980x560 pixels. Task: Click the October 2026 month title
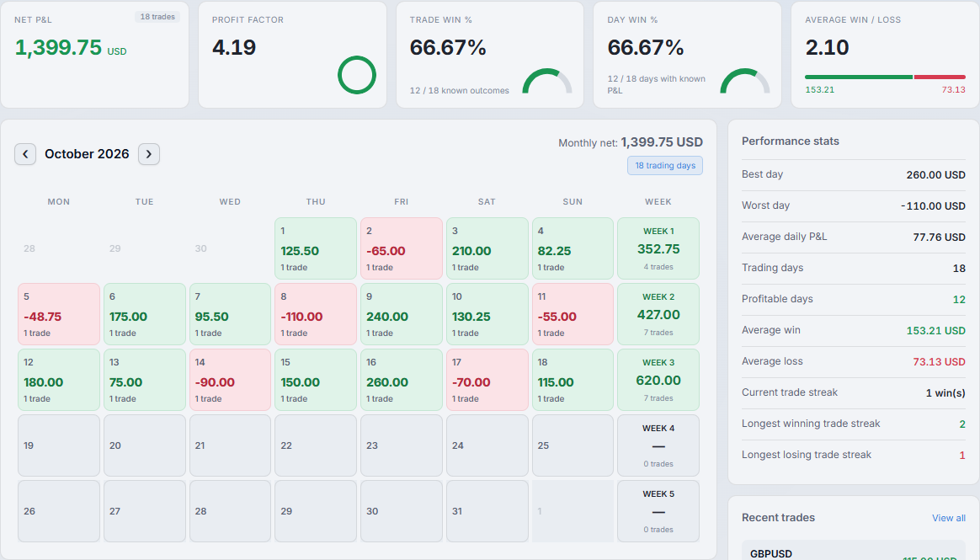coord(87,154)
